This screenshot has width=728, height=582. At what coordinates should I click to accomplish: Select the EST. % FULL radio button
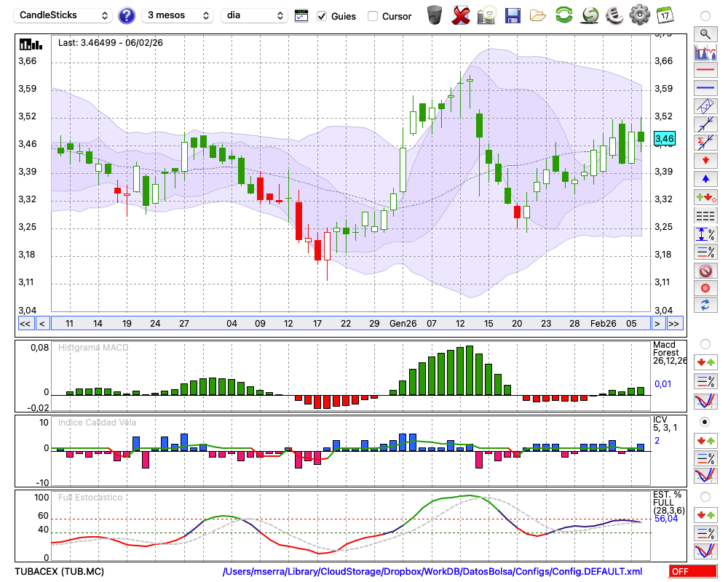705,497
